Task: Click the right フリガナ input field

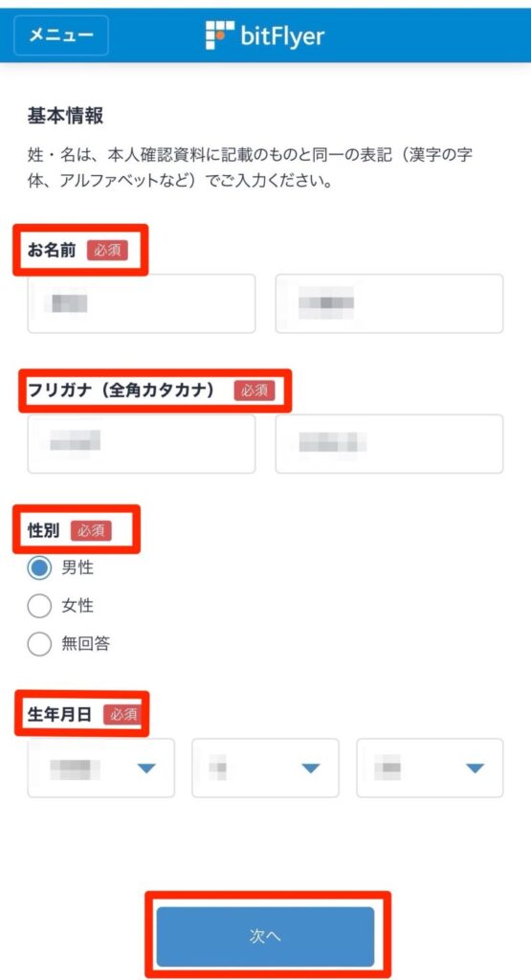Action: 389,443
